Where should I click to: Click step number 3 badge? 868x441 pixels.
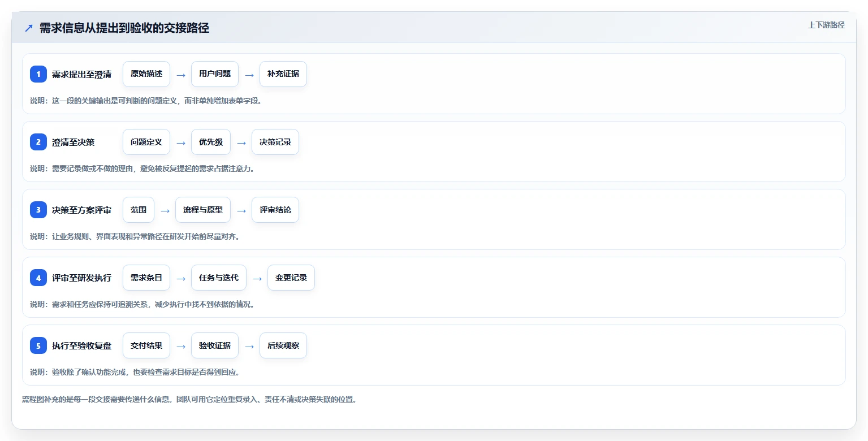pos(38,210)
